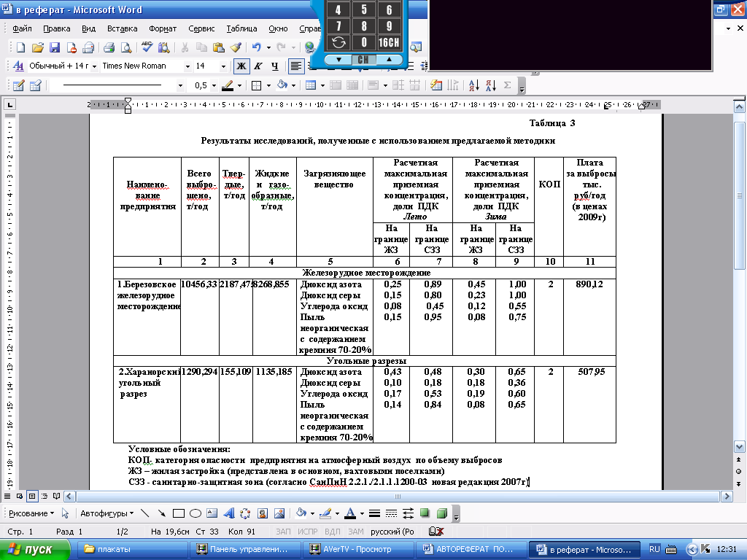
Task: Click the Open file folder icon
Action: point(38,47)
